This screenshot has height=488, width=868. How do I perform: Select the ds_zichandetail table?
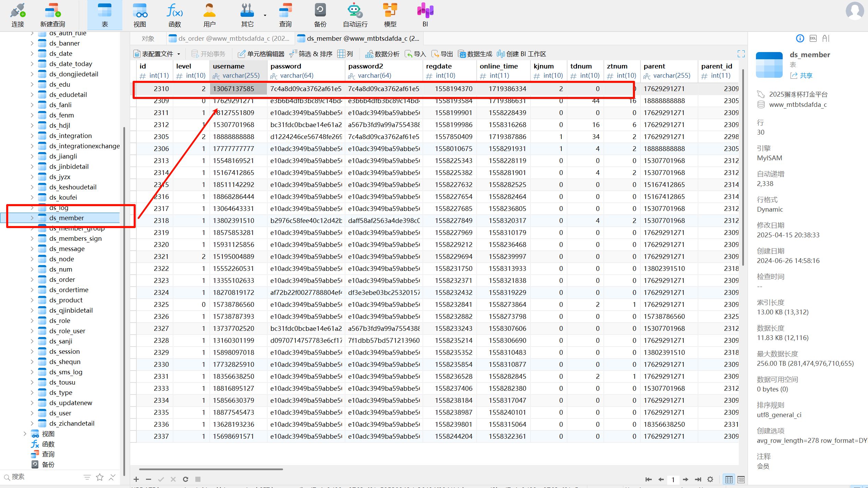coord(72,423)
